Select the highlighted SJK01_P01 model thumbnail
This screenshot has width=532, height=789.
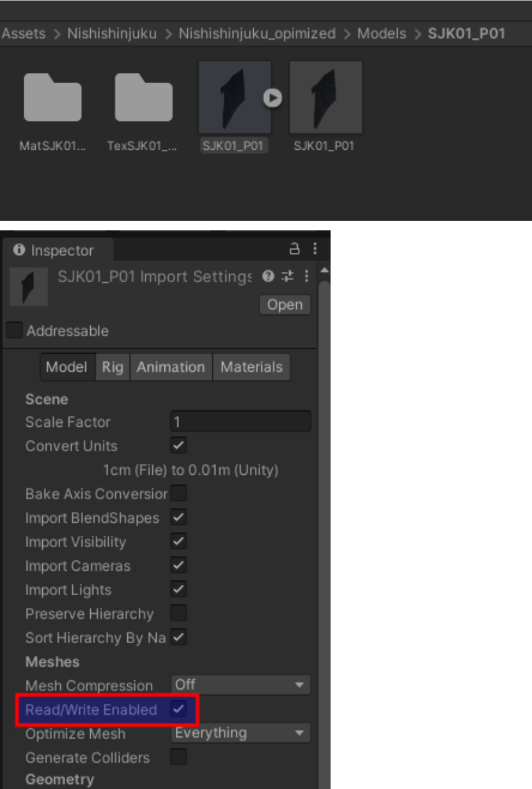coord(235,97)
